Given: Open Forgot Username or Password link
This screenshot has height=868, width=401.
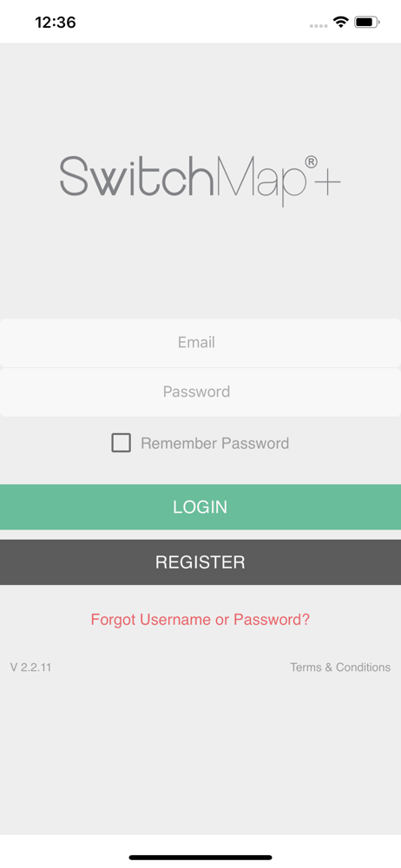Looking at the screenshot, I should click(x=200, y=620).
